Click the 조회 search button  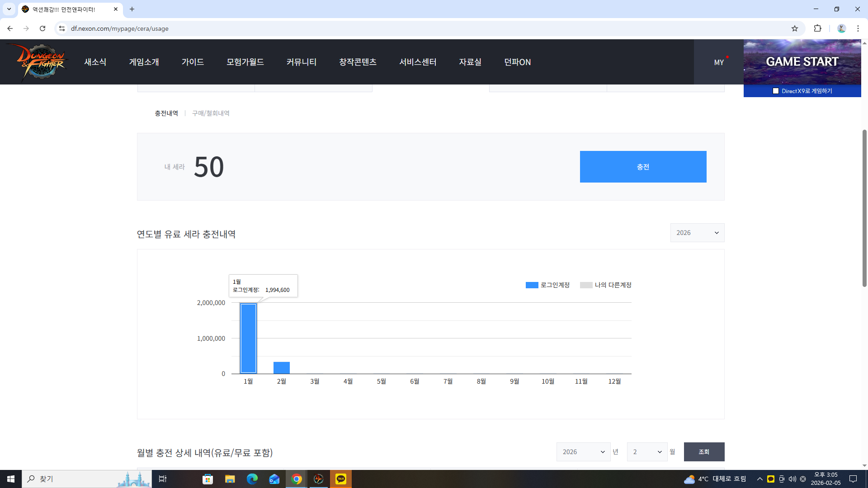[704, 452]
